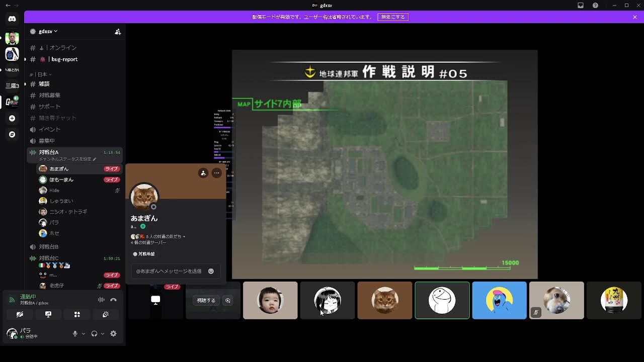Share your screen button
This screenshot has height=362, width=644.
click(48, 314)
